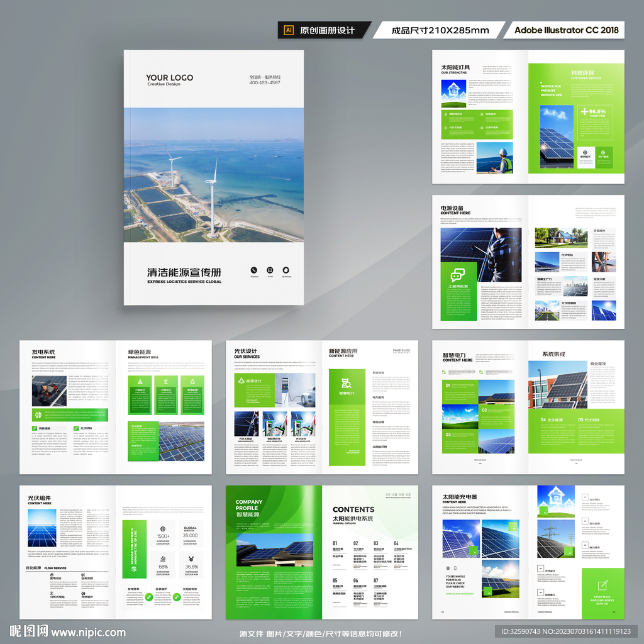Click the 光伏设计 page heading
Image resolution: width=644 pixels, height=644 pixels.
245,351
